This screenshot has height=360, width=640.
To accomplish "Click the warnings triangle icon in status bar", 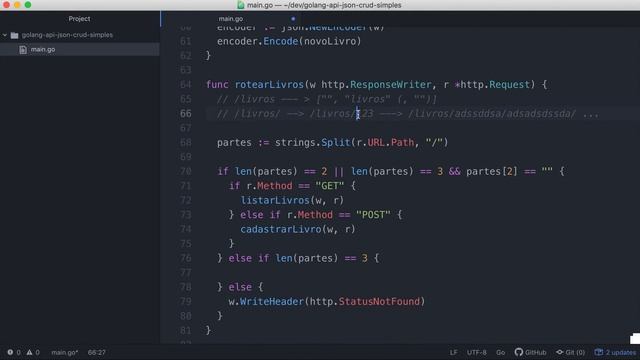I will 29,352.
